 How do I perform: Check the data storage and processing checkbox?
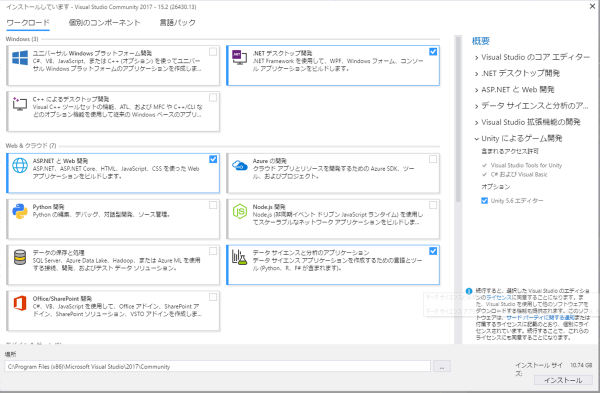pos(213,251)
